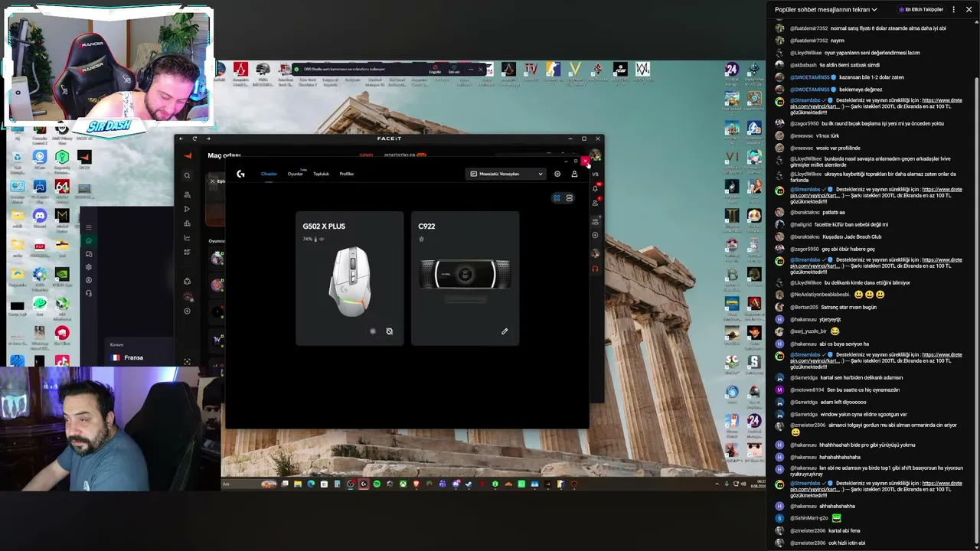Click the orange FACEIT logo in sidebar
Viewport: 980px width, 551px height.
(188, 156)
